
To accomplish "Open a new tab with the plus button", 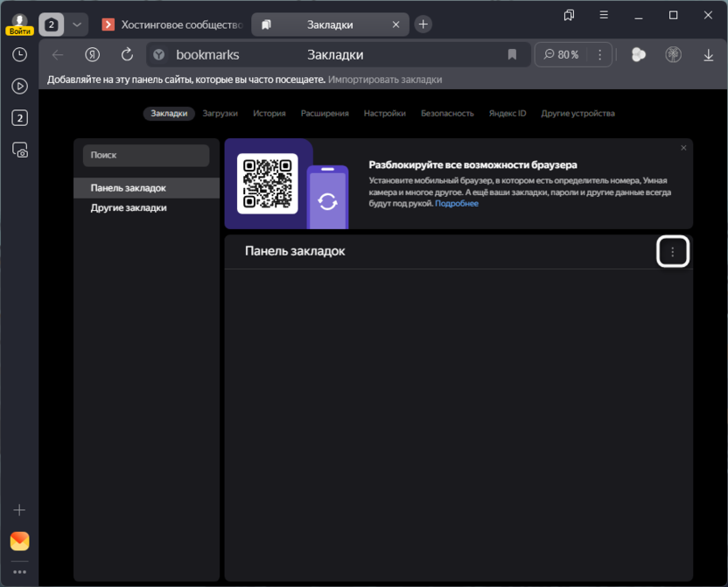I will pos(423,24).
